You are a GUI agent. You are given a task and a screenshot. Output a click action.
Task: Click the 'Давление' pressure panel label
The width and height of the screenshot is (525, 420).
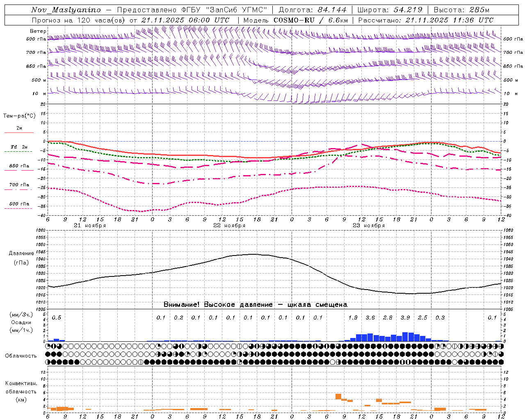[x=21, y=253]
